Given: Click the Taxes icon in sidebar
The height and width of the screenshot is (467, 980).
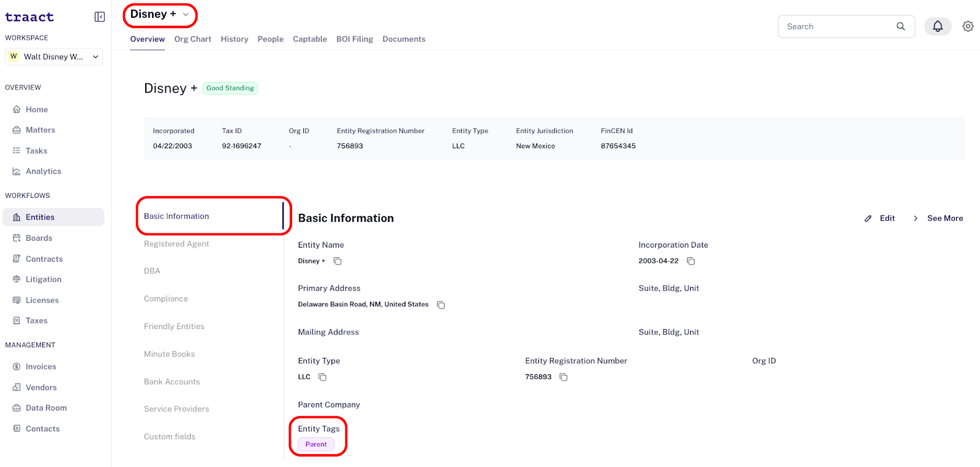Looking at the screenshot, I should (x=17, y=321).
